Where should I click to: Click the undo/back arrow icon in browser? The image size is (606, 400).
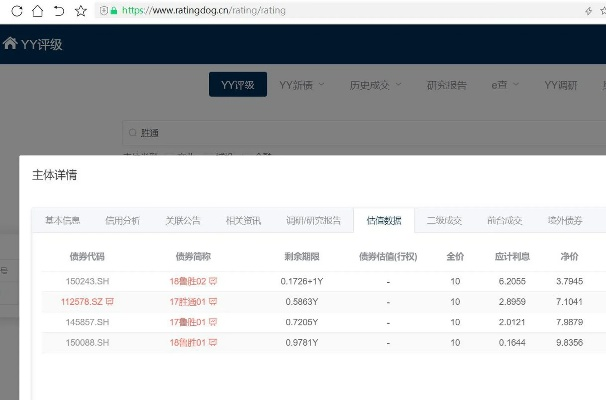coord(58,11)
